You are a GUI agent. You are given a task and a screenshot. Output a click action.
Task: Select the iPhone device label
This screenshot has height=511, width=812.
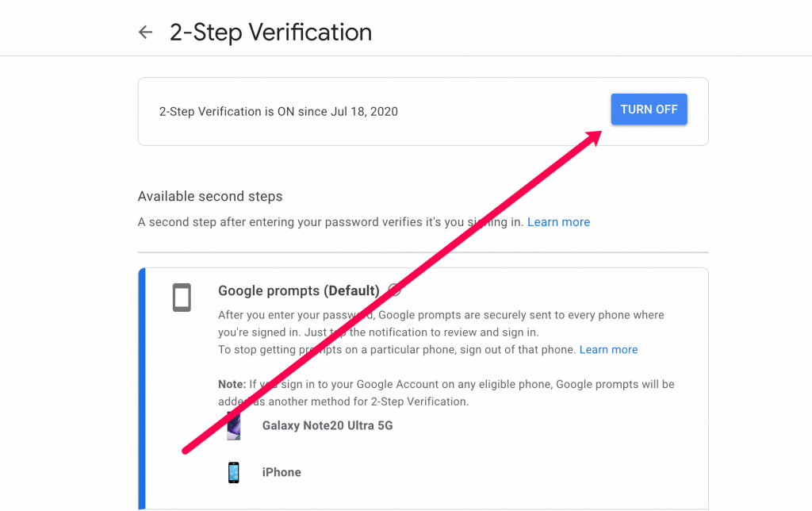(x=282, y=471)
